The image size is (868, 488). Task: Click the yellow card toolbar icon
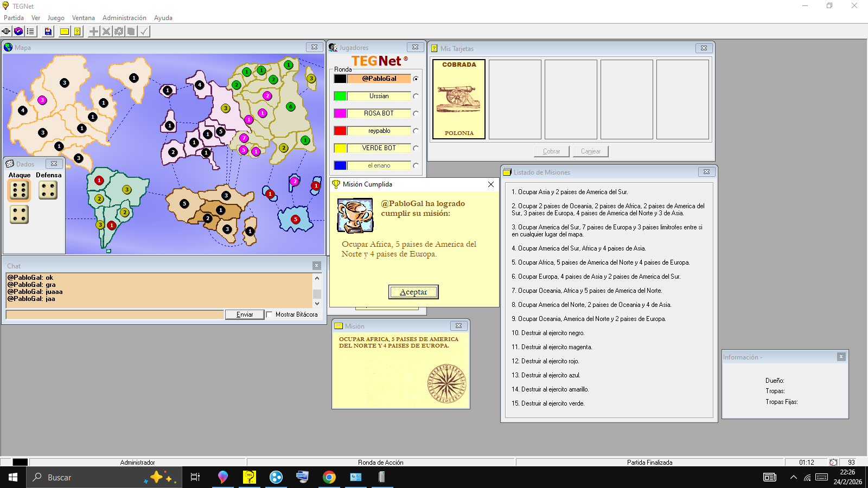coord(65,31)
